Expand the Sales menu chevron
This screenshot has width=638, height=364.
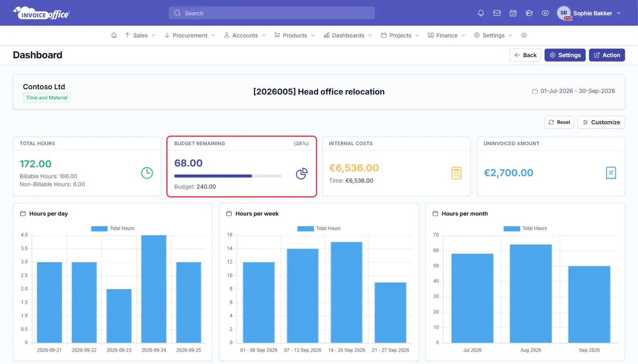tap(153, 35)
